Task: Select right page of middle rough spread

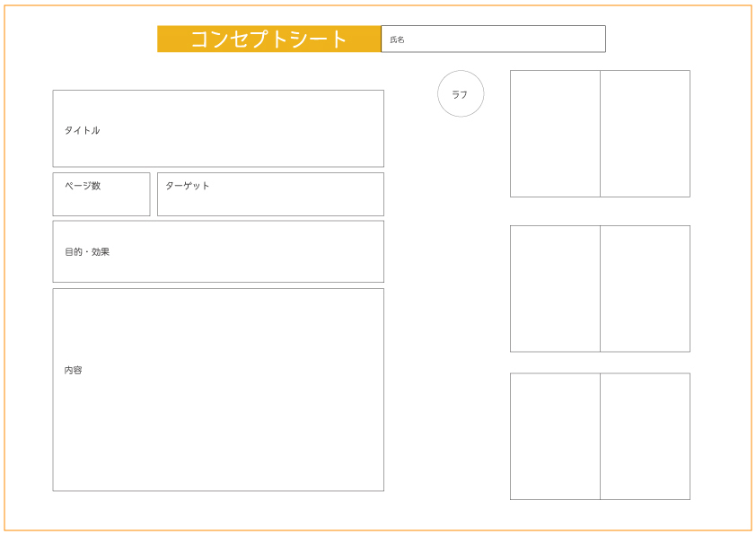Action: [645, 289]
